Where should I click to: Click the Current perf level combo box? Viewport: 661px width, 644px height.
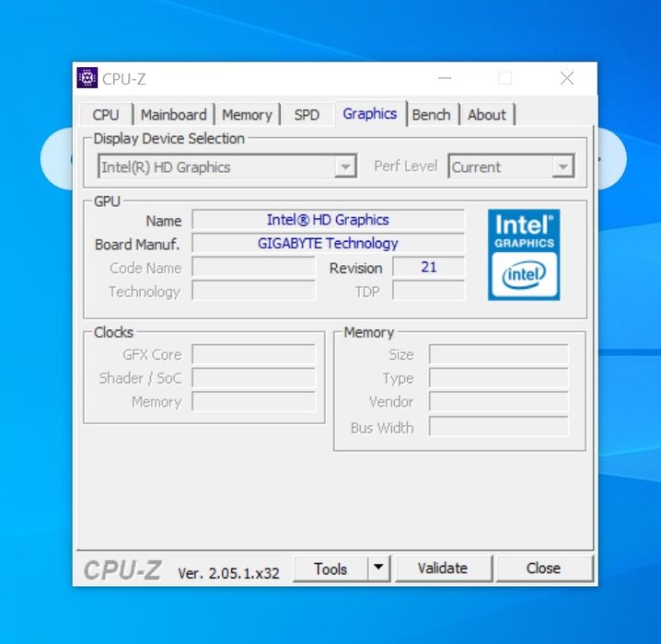(511, 167)
